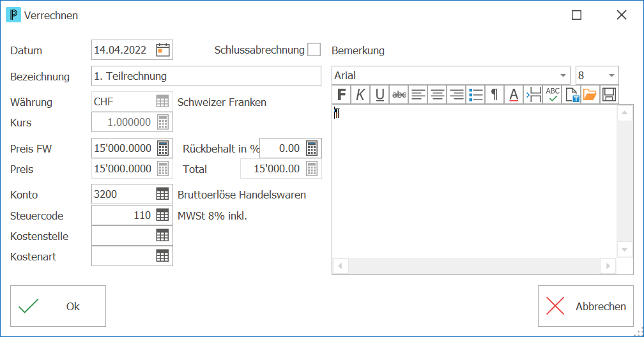Open the Kostenart lookup table icon
This screenshot has width=644, height=337.
click(162, 256)
